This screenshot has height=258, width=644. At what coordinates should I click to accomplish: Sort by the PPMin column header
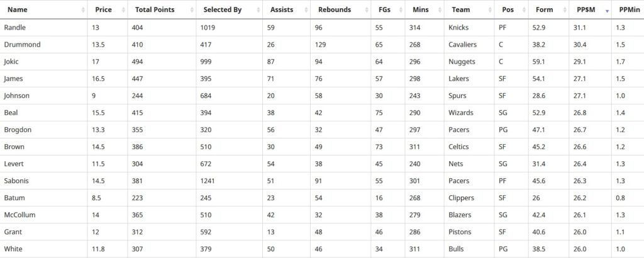[x=629, y=9]
